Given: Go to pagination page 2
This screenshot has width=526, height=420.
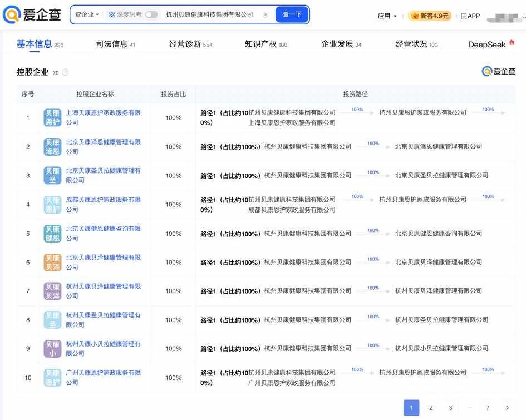Looking at the screenshot, I should pyautogui.click(x=431, y=408).
